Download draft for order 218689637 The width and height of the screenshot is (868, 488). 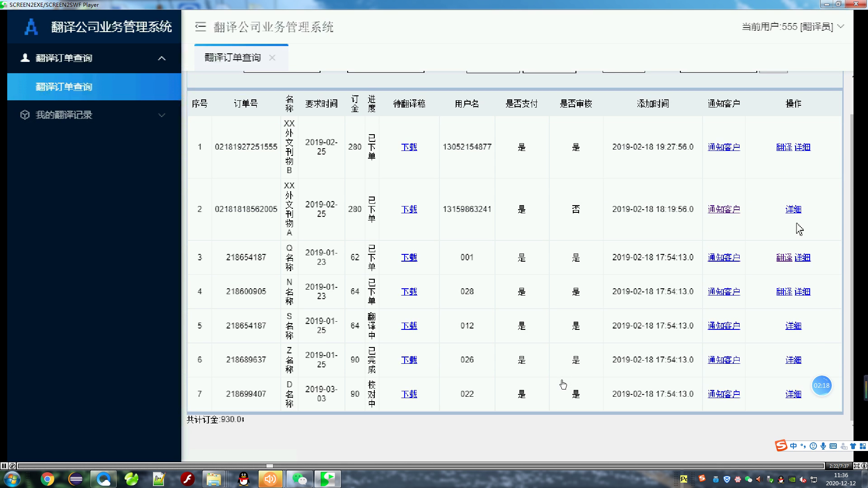pyautogui.click(x=409, y=360)
